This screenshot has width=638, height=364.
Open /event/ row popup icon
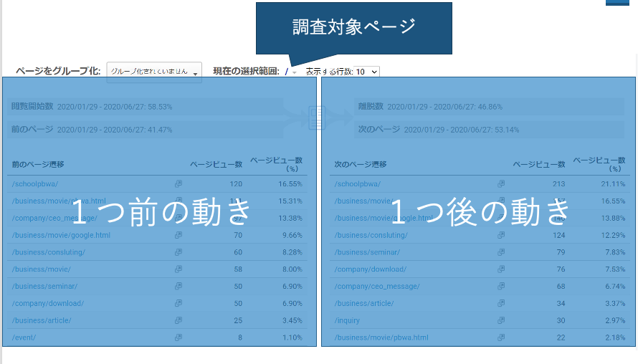(x=178, y=337)
